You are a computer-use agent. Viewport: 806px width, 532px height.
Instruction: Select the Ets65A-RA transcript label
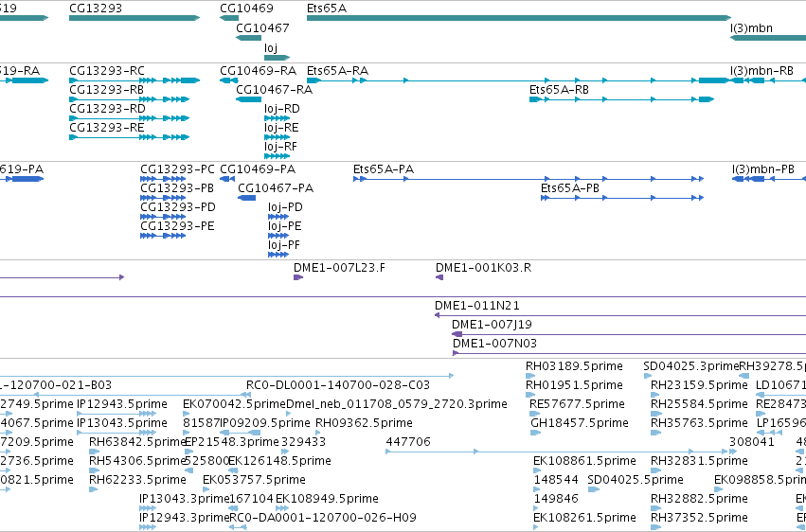coord(338,70)
